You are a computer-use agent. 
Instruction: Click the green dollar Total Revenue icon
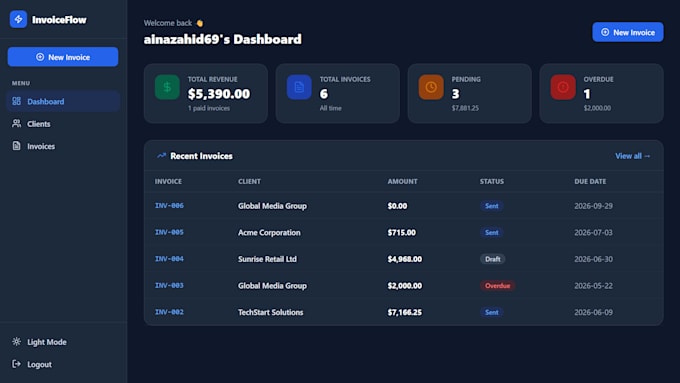(x=167, y=87)
